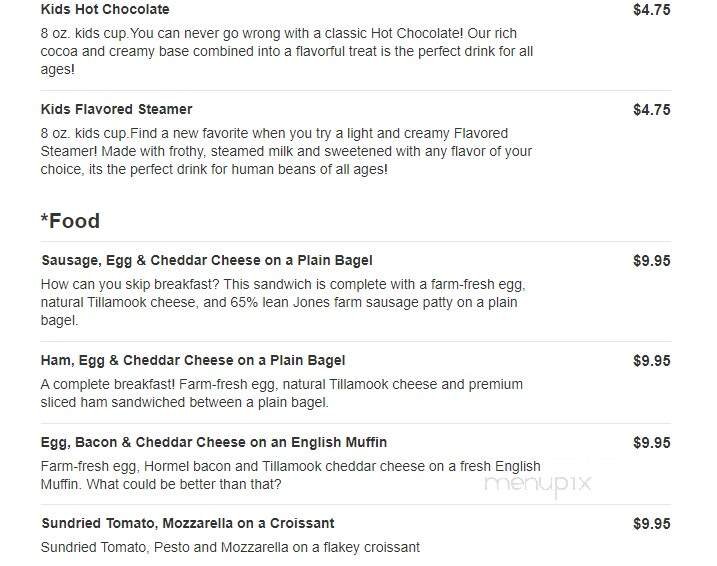Click the description mentioning Hormel bacon

click(290, 475)
